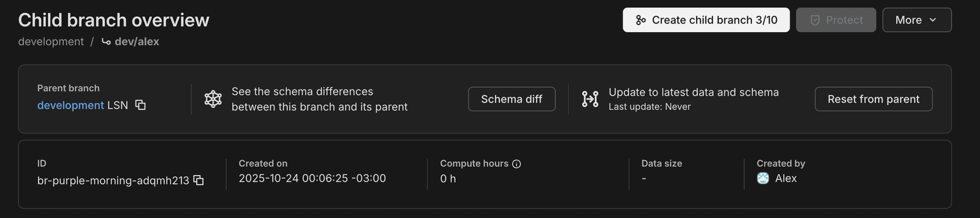Go to development in the breadcrumb
The height and width of the screenshot is (218, 980).
click(x=51, y=42)
